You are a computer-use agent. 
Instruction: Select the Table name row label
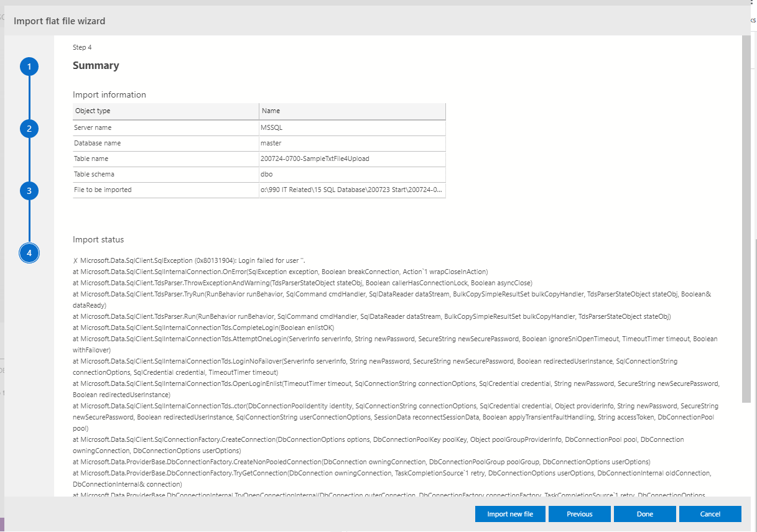point(91,158)
